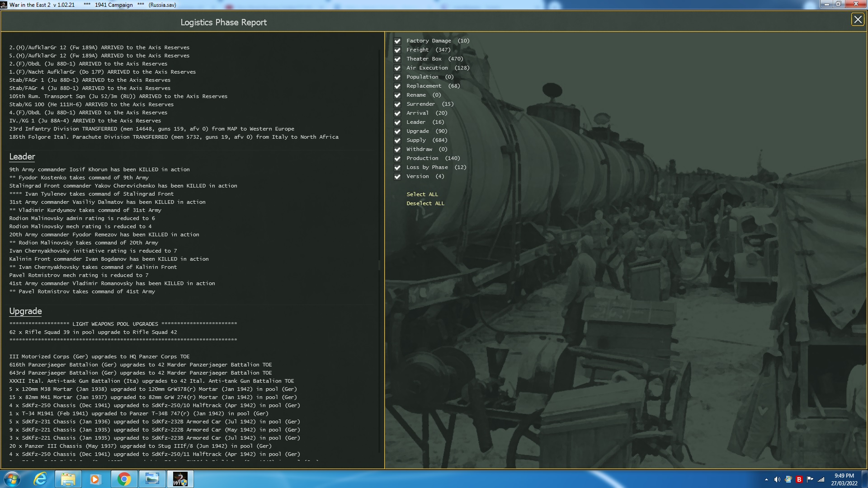Image resolution: width=868 pixels, height=488 pixels.
Task: Close the Logistics Phase Report window
Action: (x=857, y=20)
